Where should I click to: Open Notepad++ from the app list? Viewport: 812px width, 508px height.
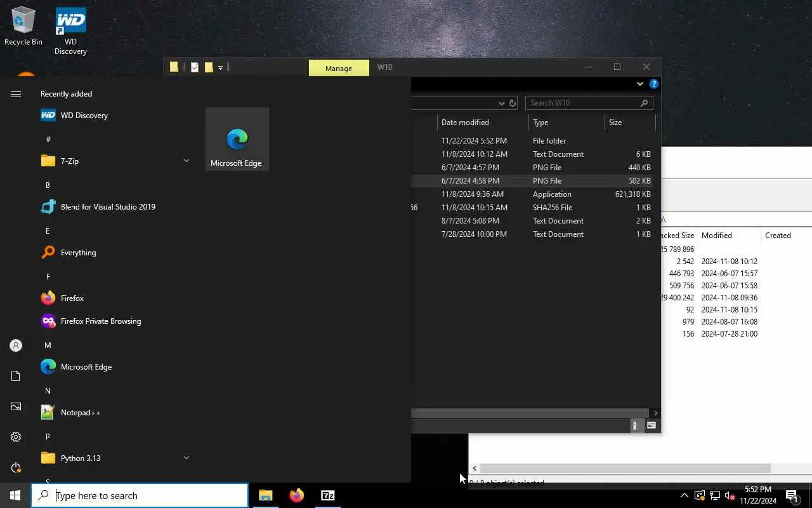coord(114,413)
